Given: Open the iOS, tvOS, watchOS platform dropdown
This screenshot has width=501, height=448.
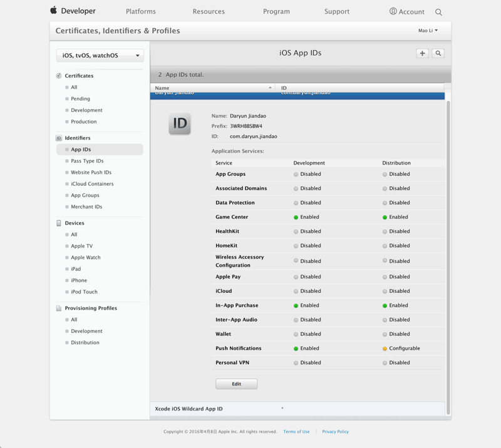Looking at the screenshot, I should (x=100, y=55).
